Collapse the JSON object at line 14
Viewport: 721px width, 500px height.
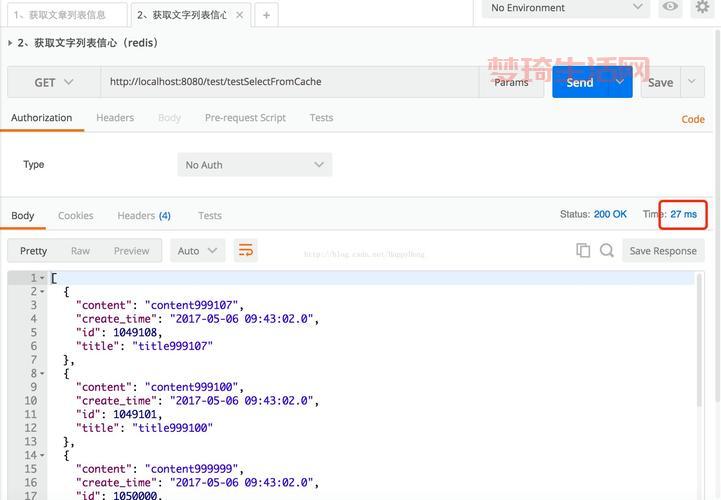click(x=42, y=455)
